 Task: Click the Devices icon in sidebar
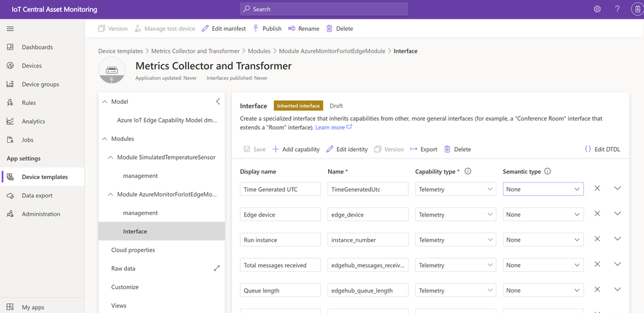pos(10,66)
